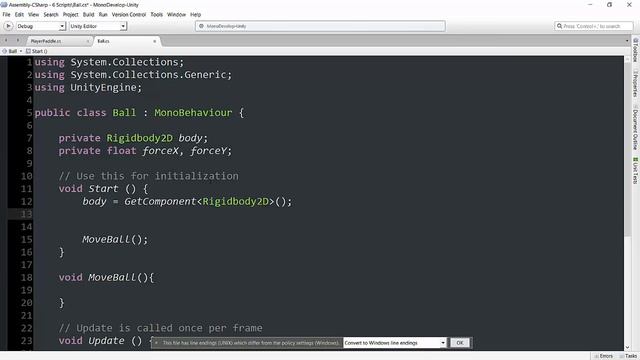Click 'Rigidbody2D' type on line 7
The image size is (640, 360).
140,138
